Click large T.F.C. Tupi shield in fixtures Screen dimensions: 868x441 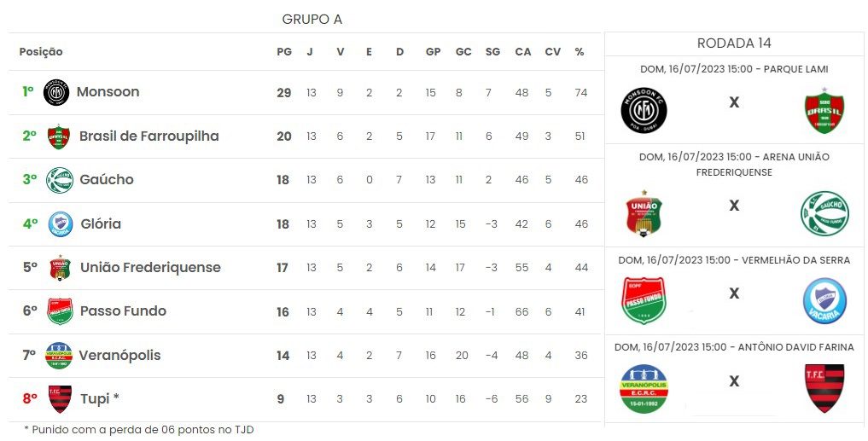[x=824, y=388]
